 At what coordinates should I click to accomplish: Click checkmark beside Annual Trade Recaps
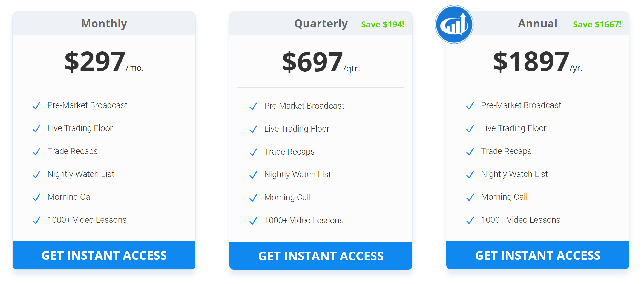click(x=470, y=152)
